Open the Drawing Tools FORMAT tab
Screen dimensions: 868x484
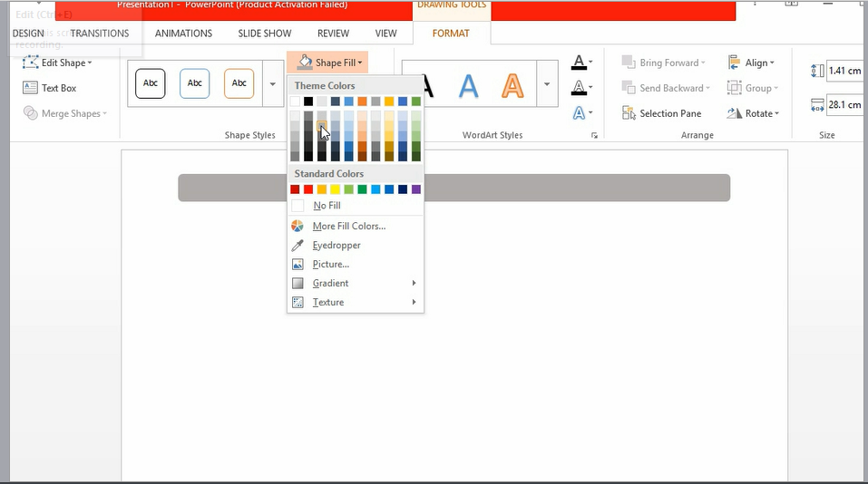tap(451, 34)
